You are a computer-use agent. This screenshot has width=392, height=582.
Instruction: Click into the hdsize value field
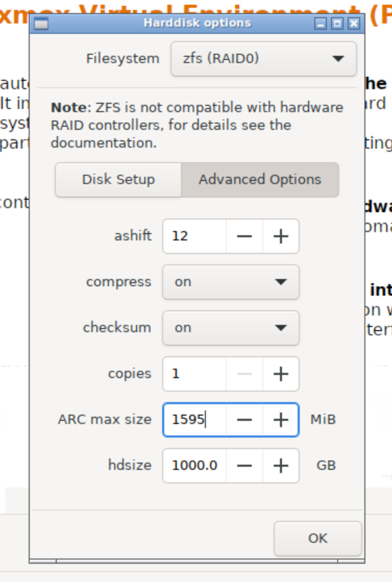(x=195, y=466)
